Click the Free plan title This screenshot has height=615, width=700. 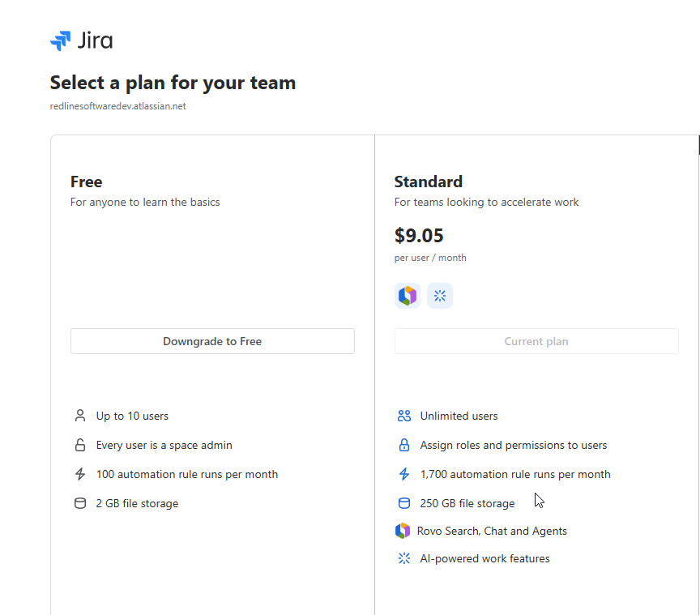click(86, 182)
